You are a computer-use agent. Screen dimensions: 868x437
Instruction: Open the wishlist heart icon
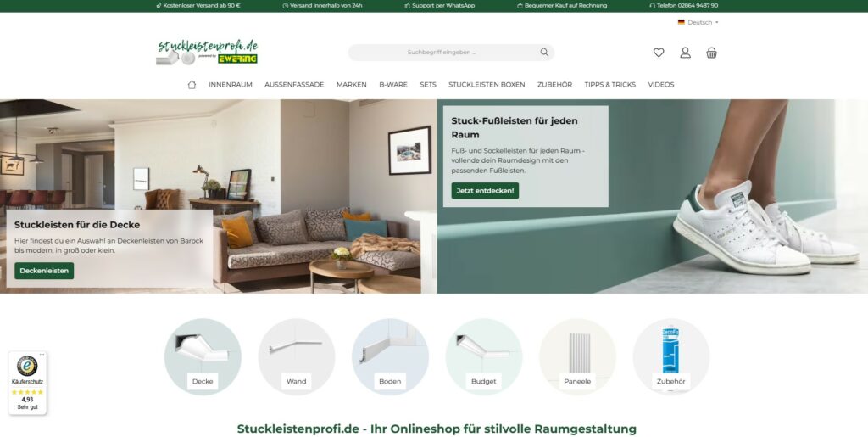click(x=658, y=53)
